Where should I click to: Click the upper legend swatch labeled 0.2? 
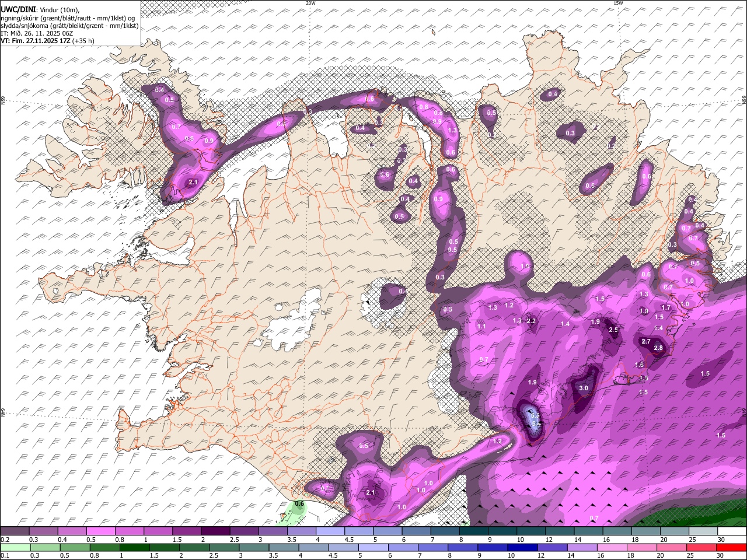(15, 531)
